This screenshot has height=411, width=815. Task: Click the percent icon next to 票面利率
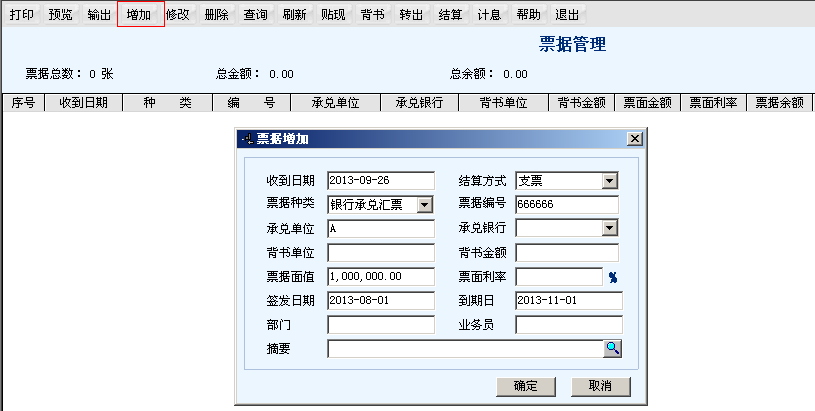coord(613,277)
